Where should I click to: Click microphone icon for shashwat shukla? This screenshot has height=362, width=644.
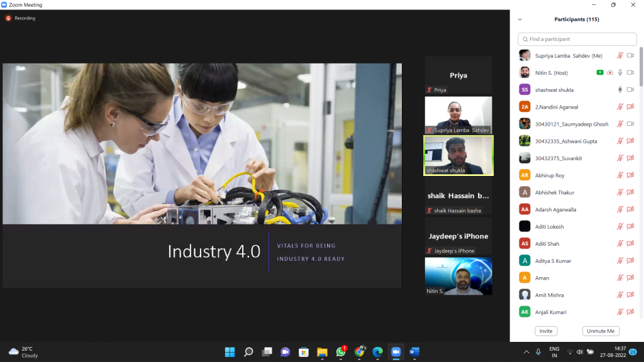pos(619,90)
